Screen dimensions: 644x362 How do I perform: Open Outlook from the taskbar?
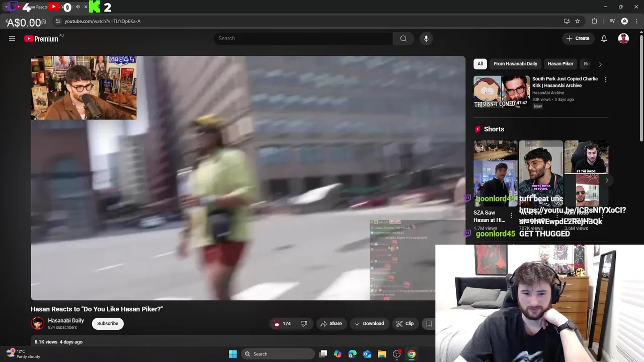point(367,354)
